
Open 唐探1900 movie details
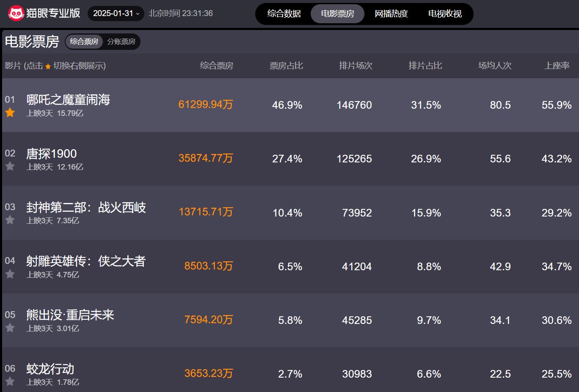point(50,154)
